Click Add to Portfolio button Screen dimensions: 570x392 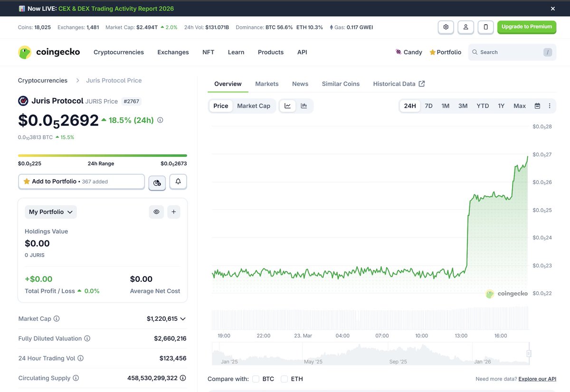(x=81, y=182)
